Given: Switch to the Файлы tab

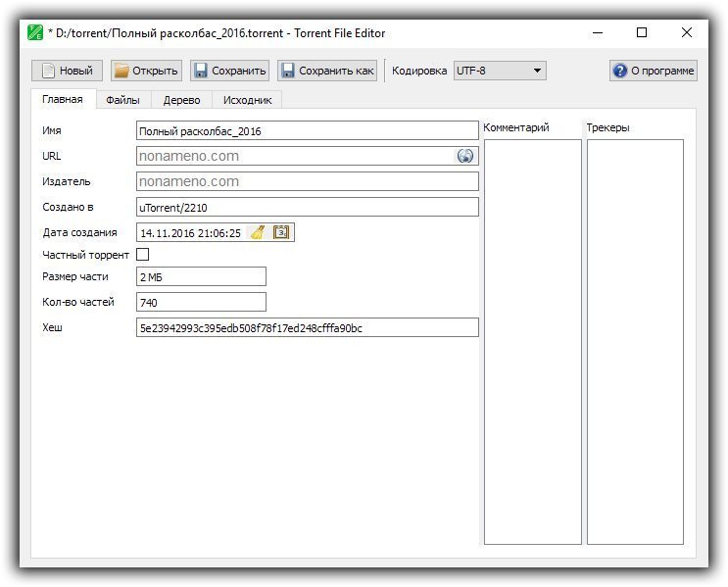Looking at the screenshot, I should click(123, 100).
